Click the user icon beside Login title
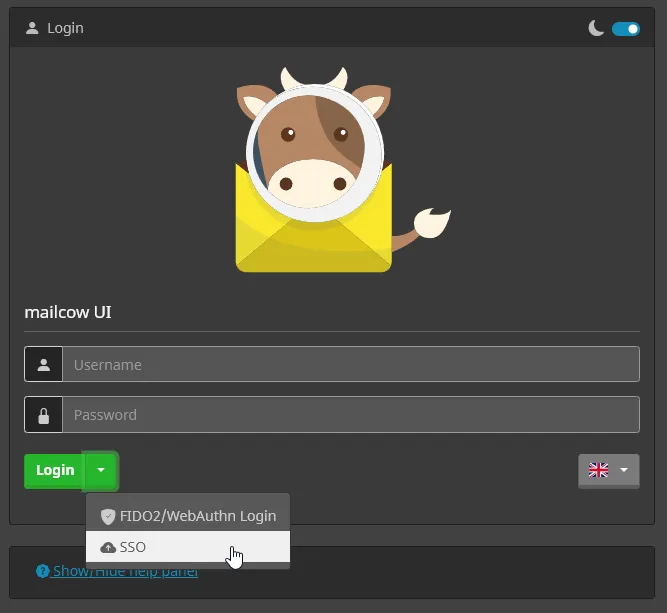 pos(32,29)
